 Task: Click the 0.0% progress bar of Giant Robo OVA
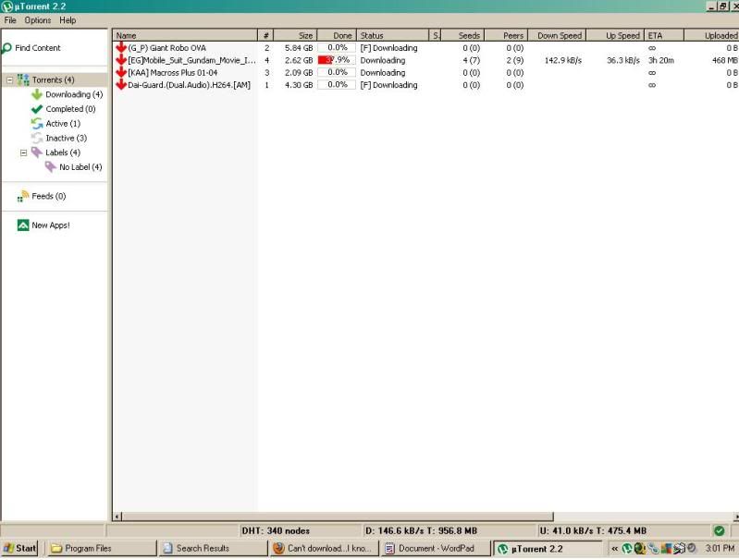pyautogui.click(x=337, y=47)
